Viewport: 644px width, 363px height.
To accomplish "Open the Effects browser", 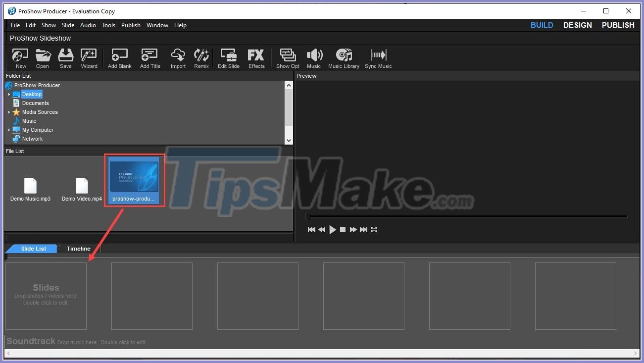I will click(256, 58).
